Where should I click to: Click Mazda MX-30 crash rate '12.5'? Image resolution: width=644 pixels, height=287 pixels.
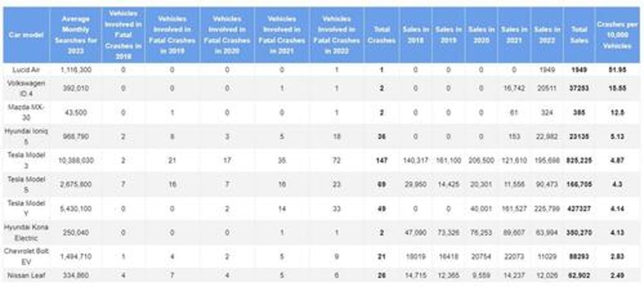pyautogui.click(x=617, y=112)
